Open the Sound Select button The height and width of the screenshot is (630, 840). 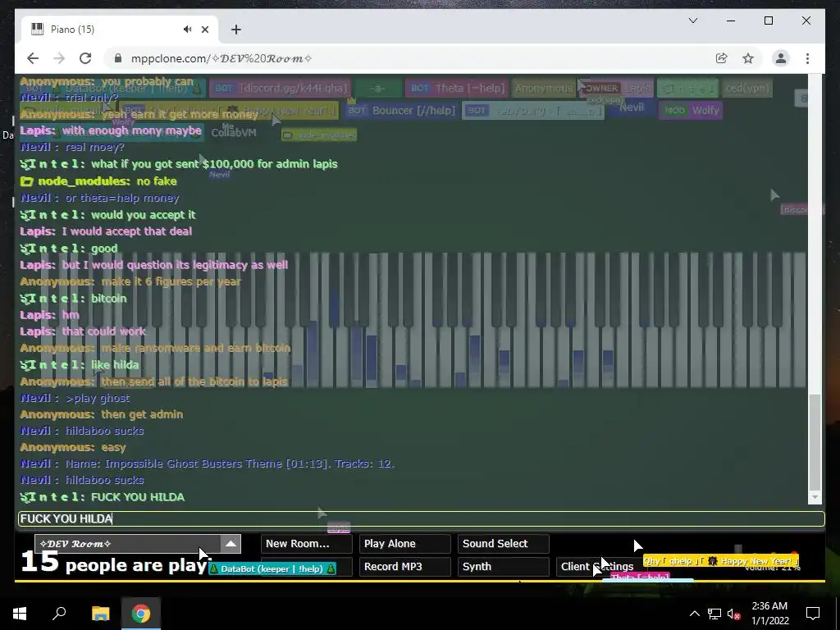504,544
